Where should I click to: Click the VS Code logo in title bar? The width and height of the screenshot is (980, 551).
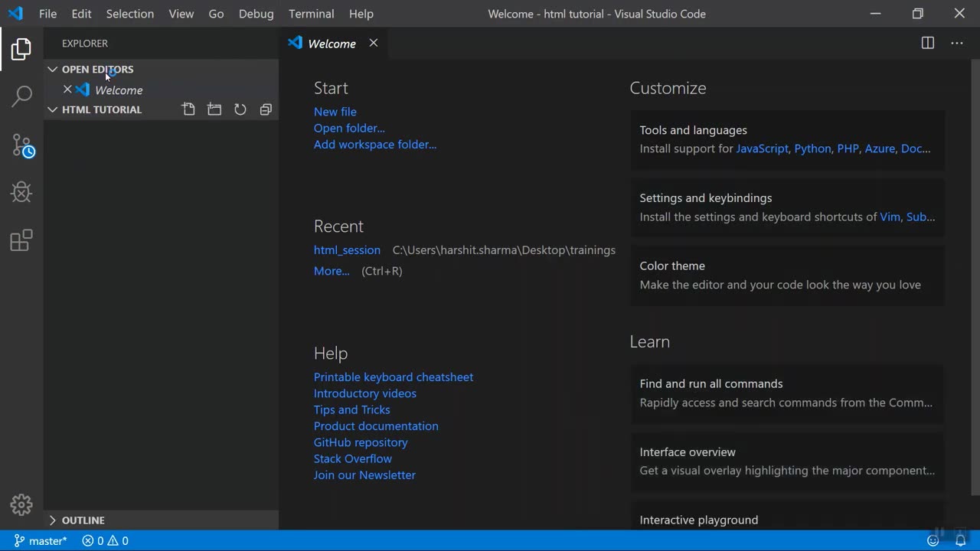[x=15, y=14]
